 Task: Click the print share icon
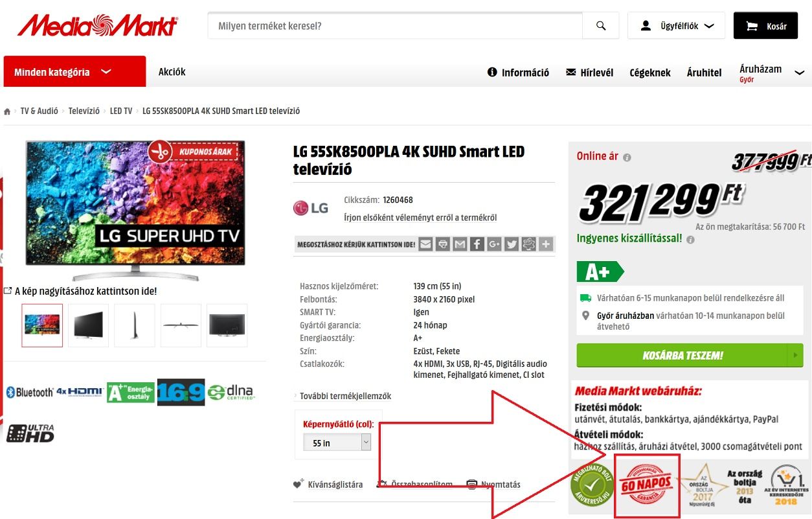pyautogui.click(x=442, y=244)
